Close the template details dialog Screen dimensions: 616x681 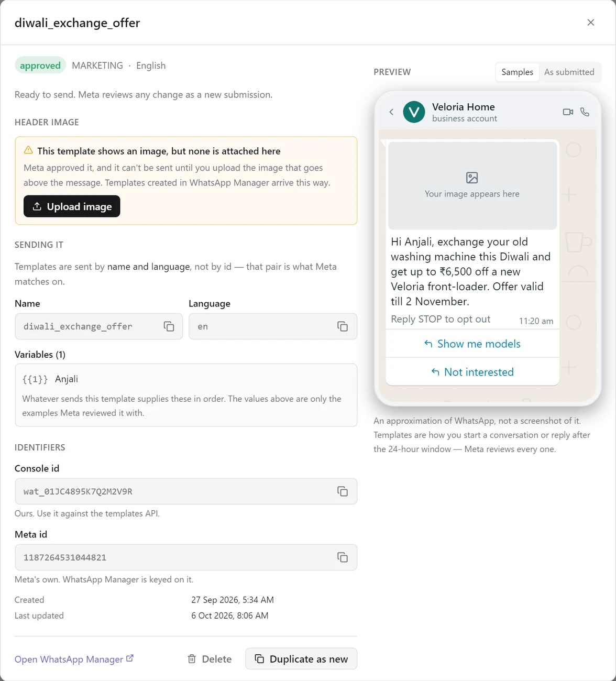[591, 23]
